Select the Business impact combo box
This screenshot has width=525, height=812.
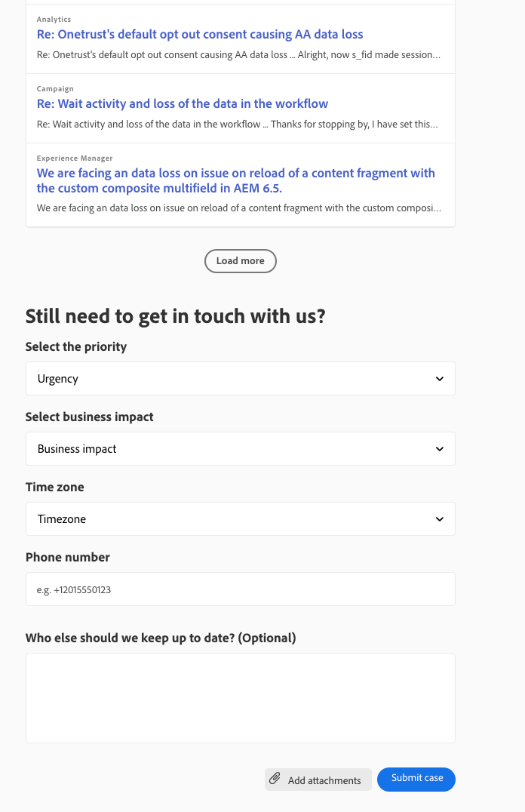click(240, 448)
